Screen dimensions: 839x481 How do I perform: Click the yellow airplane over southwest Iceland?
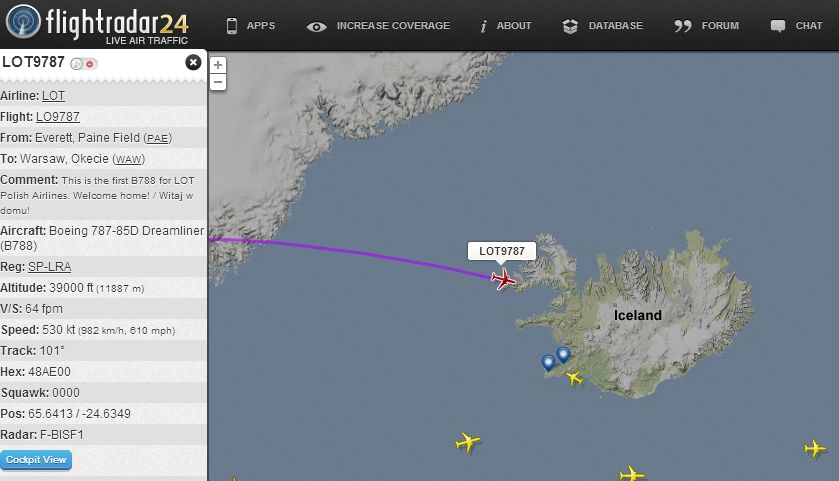(x=574, y=378)
